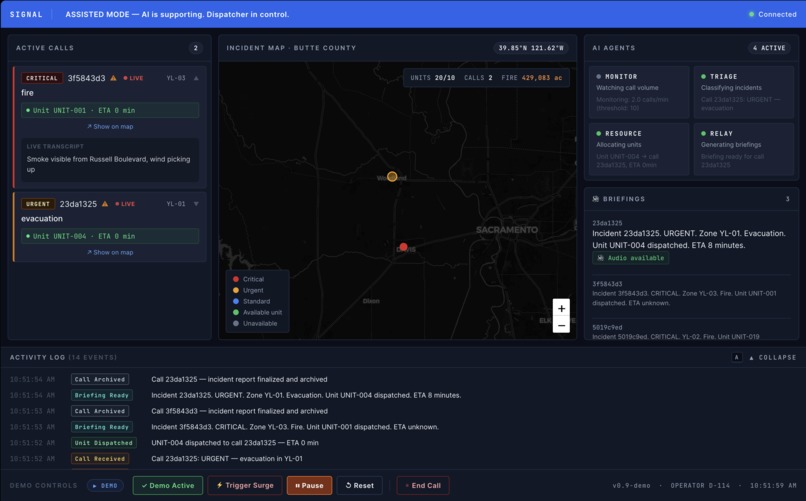Click the FIRE 429,083 ac statistic
Screen dimensions: 806x501
point(532,78)
